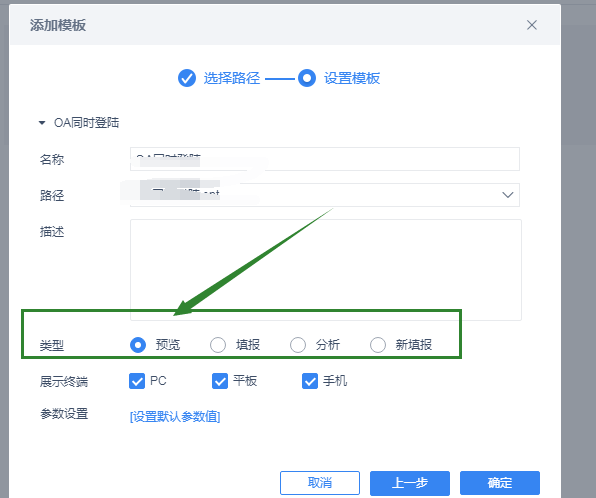This screenshot has width=596, height=498.
Task: Uncheck the PC display terminal checkbox
Action: point(137,381)
